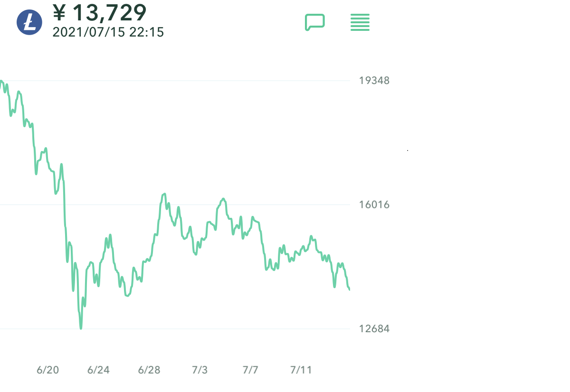Click the horizontal gridline at 19348
570x392 pixels.
pyautogui.click(x=190, y=81)
